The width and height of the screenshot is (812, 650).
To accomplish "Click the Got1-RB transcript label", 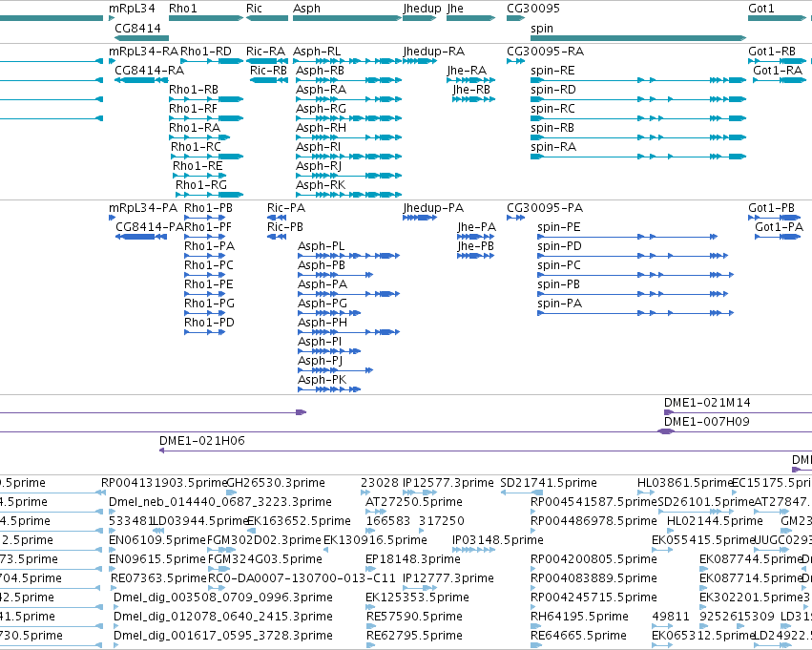I will coord(772,52).
